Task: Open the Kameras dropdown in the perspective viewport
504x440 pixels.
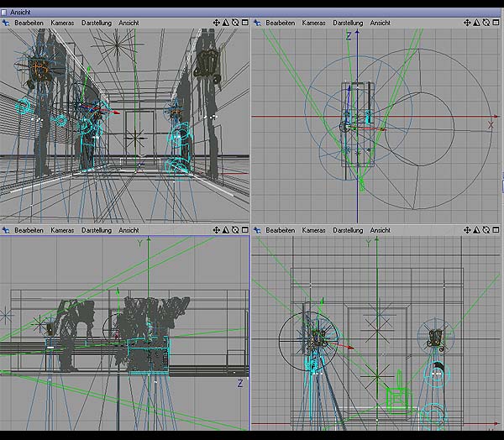Action: [62, 23]
